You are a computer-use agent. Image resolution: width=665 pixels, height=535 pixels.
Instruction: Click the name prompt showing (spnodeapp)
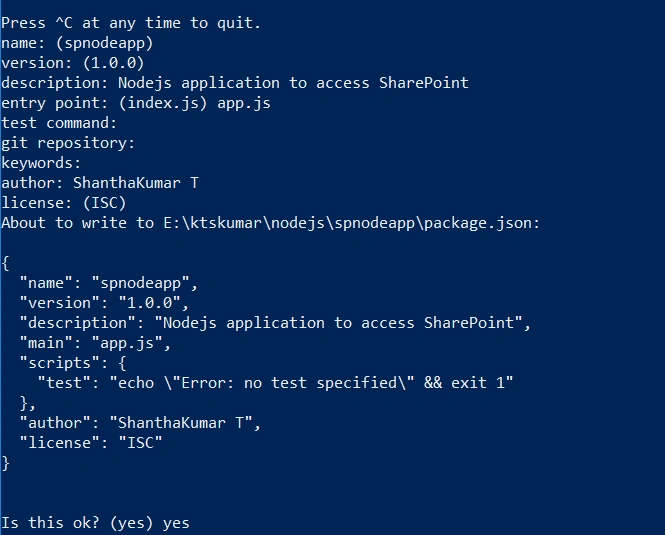click(x=77, y=43)
